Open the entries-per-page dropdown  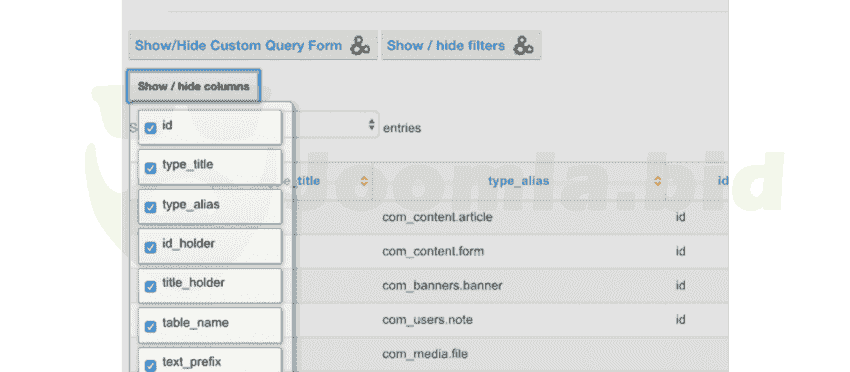336,126
